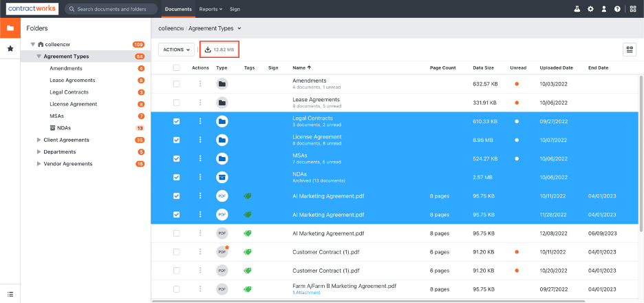
Task: Select Legal Contracts in folder tree
Action: pyautogui.click(x=69, y=92)
